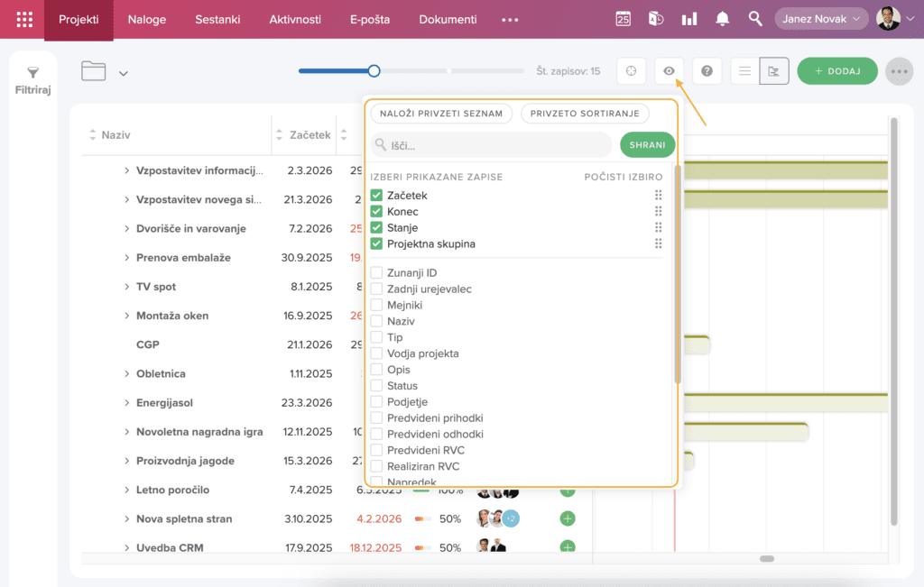Screen dimensions: 924x587
Task: Open the Janez Novak user dropdown
Action: (820, 19)
